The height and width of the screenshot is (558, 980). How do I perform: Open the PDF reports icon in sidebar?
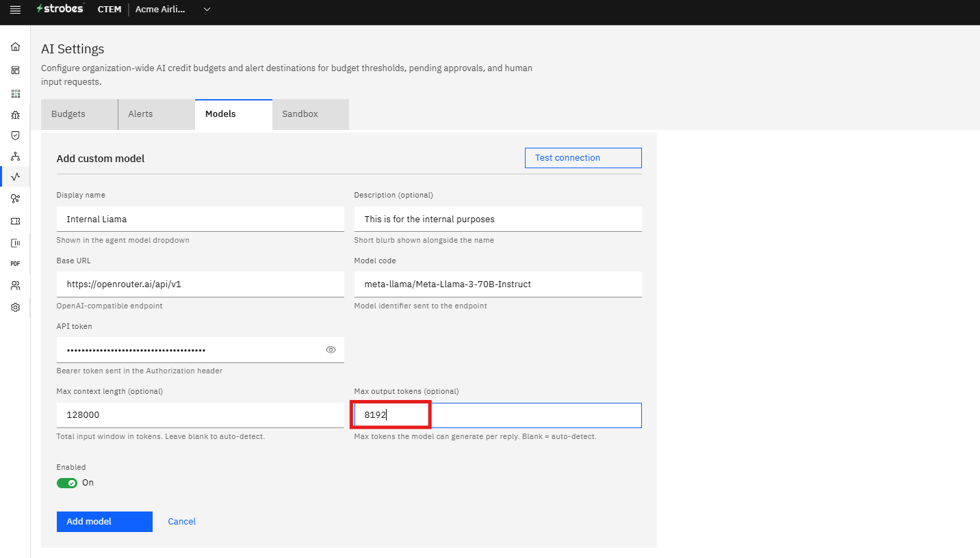(15, 263)
